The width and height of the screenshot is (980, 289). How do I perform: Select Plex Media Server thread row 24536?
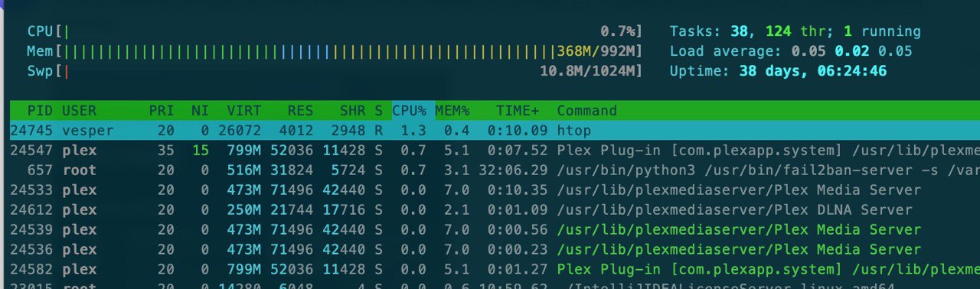[x=495, y=250]
